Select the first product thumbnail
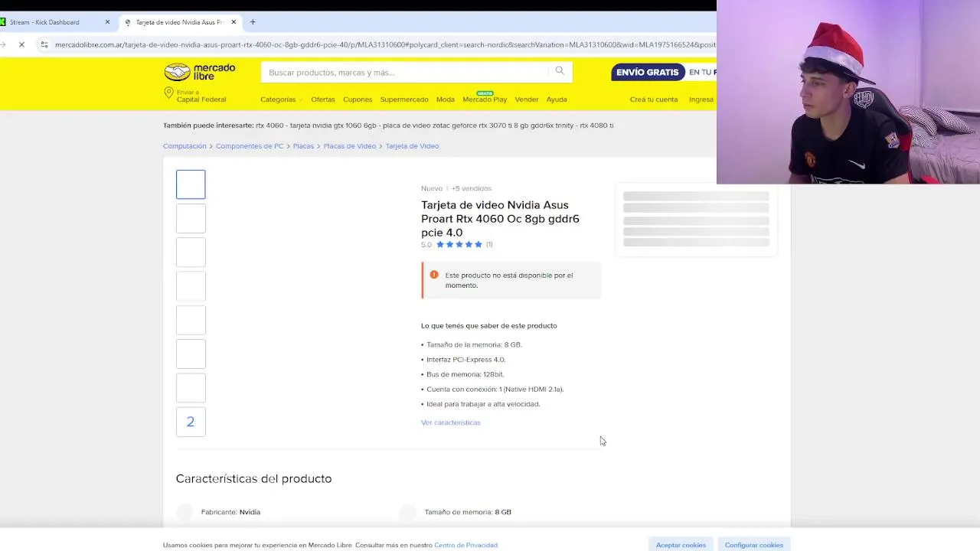 pos(191,184)
